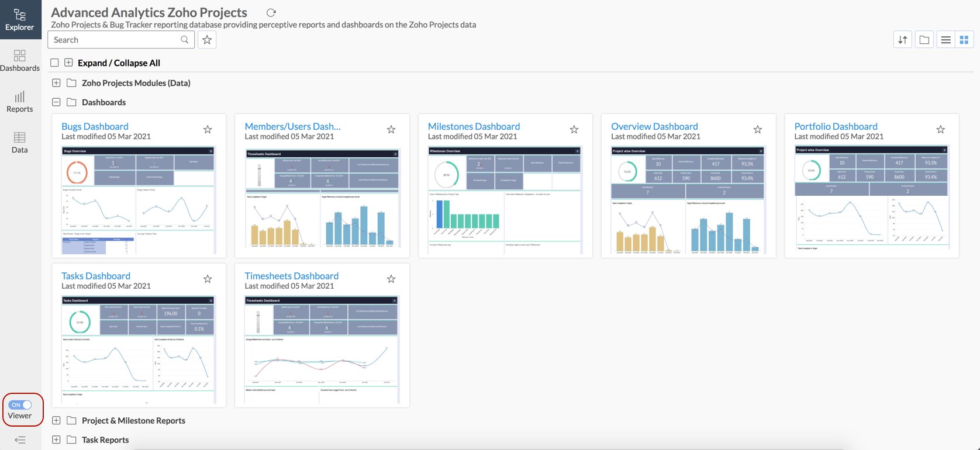Open the Reports sidebar section
The height and width of the screenshot is (450, 980).
point(20,102)
